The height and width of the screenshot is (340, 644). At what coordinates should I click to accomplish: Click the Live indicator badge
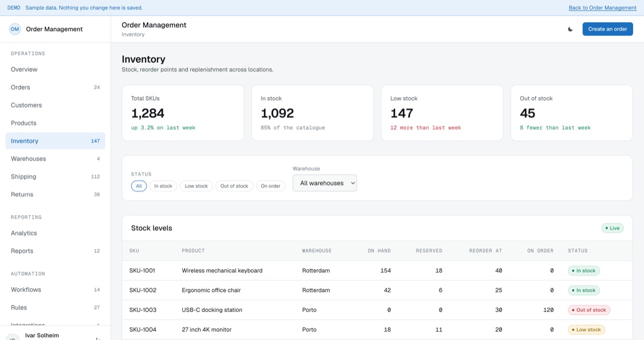[x=612, y=228]
